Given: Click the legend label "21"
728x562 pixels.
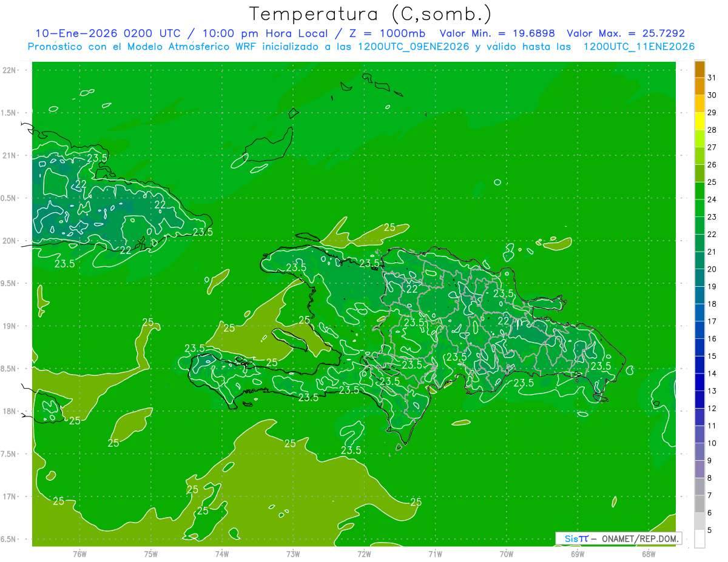Looking at the screenshot, I should tap(712, 252).
